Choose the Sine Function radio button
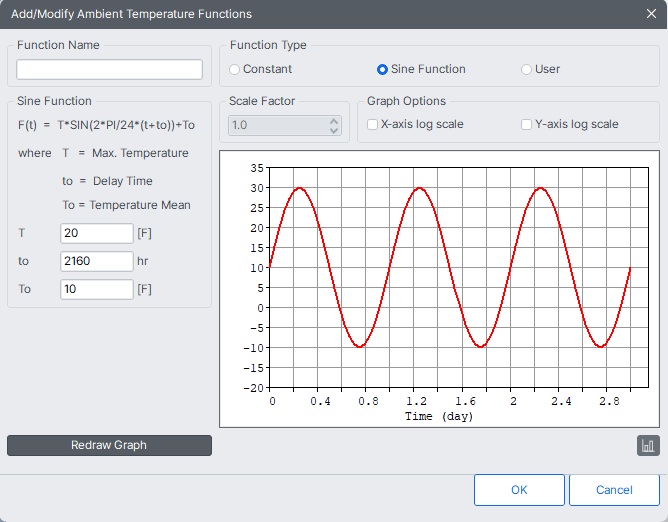Screen dimensions: 668x522 point(382,69)
